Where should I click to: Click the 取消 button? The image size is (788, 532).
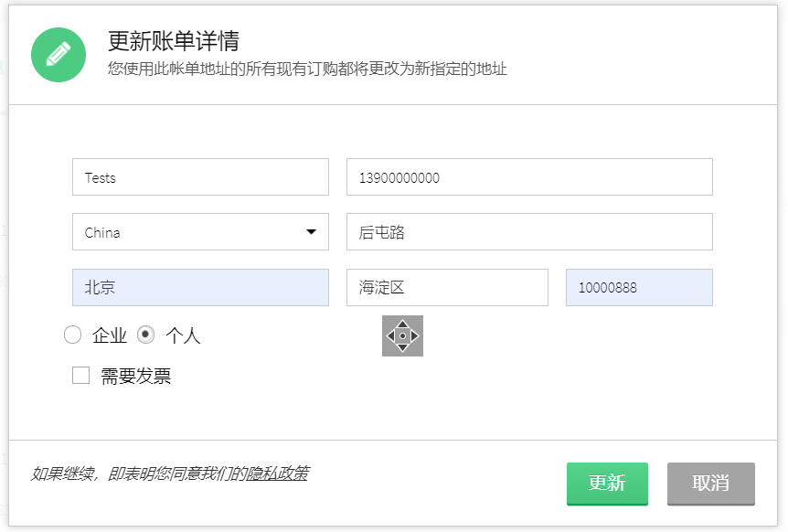[x=710, y=484]
